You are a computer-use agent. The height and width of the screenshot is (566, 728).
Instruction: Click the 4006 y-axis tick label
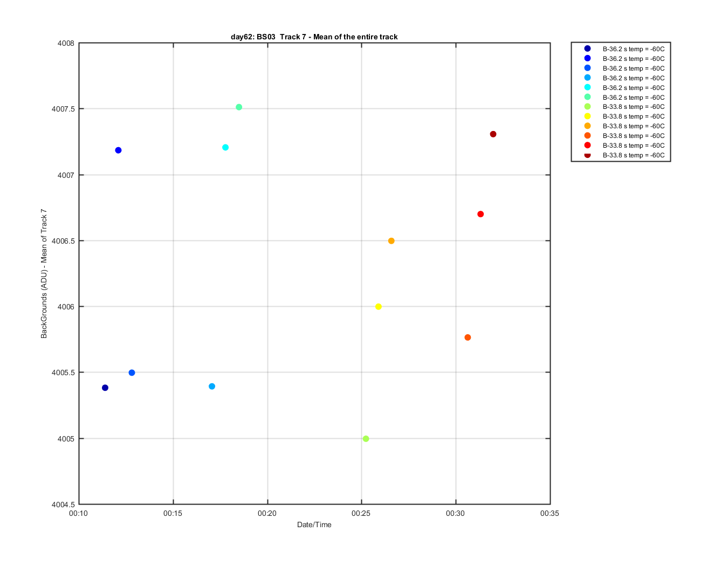point(66,307)
